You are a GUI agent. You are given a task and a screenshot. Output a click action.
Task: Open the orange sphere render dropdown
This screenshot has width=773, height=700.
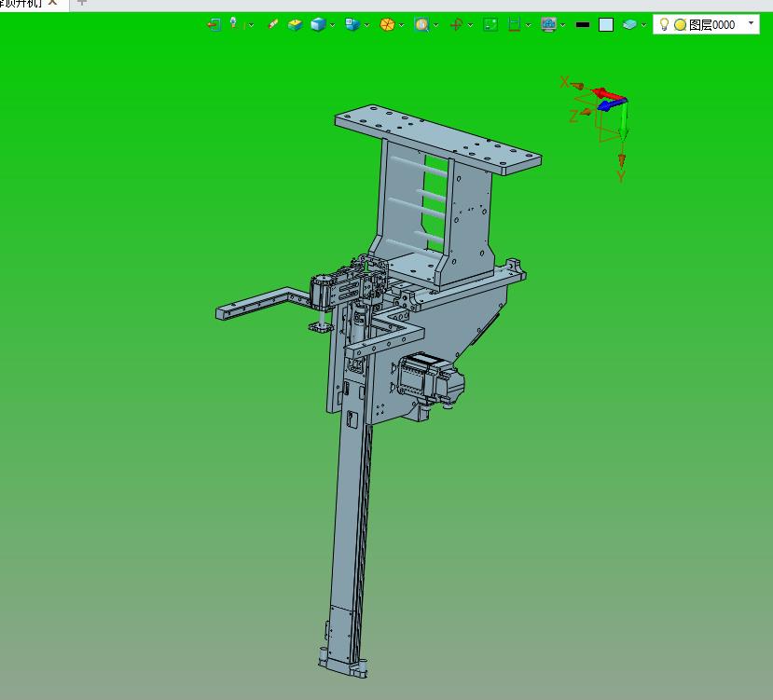pyautogui.click(x=402, y=24)
